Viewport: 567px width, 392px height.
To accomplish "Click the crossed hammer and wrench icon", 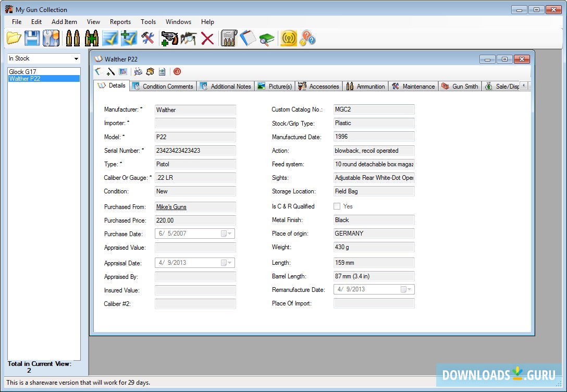I will click(x=147, y=38).
